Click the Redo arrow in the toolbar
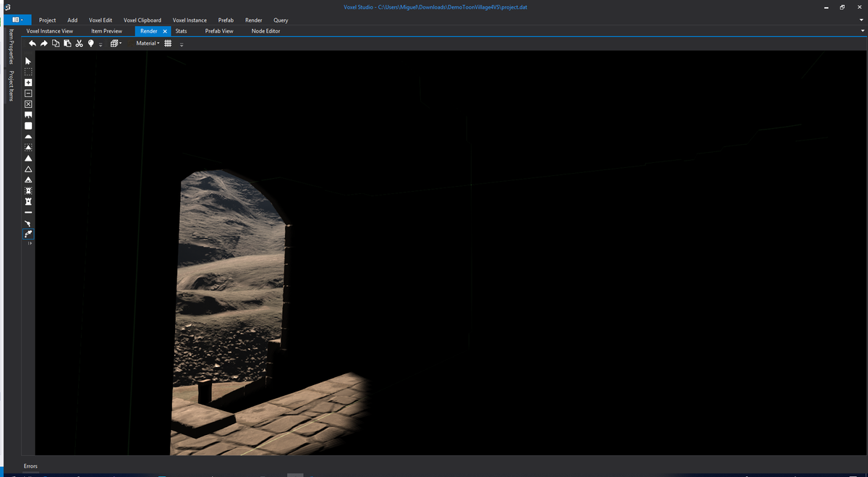868x477 pixels. 43,43
